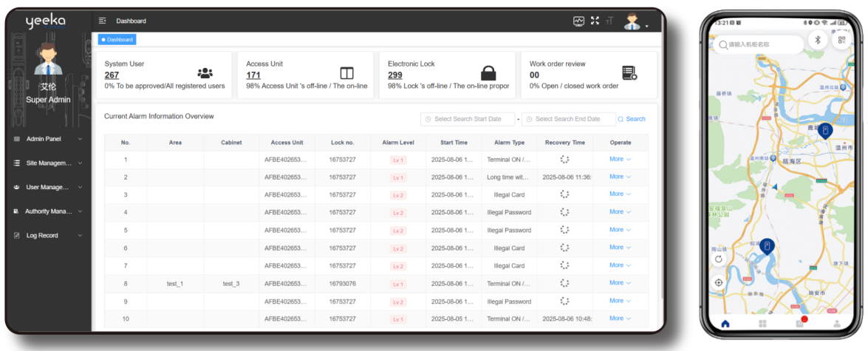
Task: Click the Authority Management icon
Action: pyautogui.click(x=16, y=211)
